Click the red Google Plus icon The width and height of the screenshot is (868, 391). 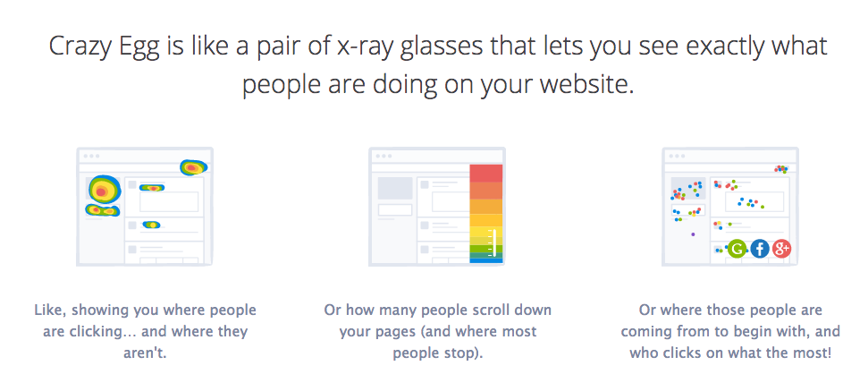click(782, 250)
